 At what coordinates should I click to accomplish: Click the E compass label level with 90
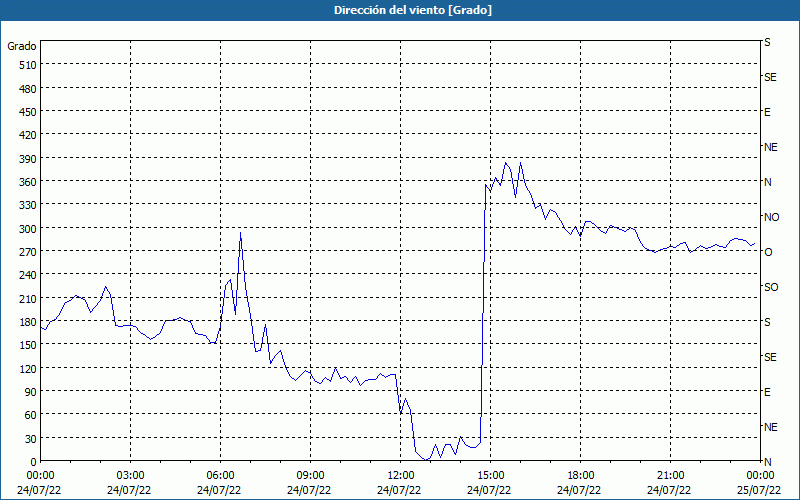(767, 392)
